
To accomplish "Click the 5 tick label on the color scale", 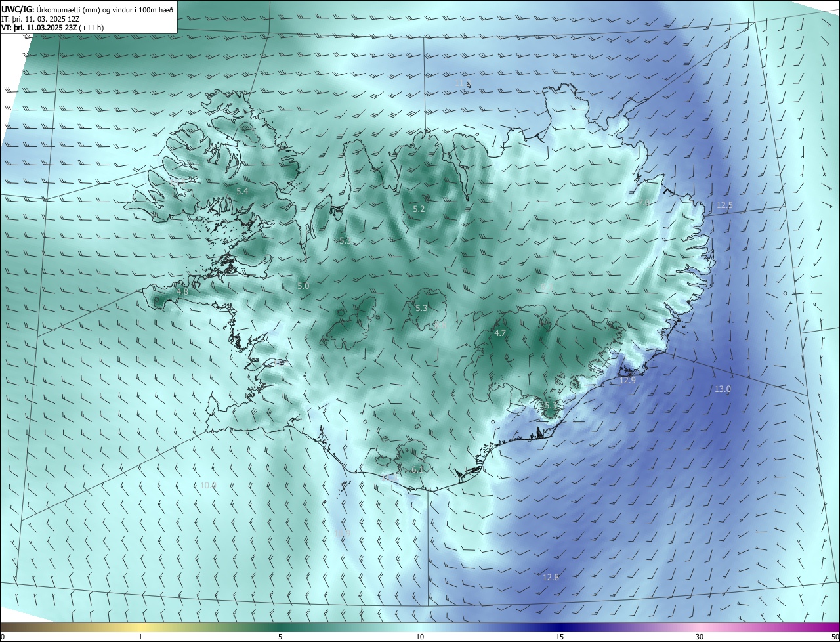I will click(x=280, y=637).
